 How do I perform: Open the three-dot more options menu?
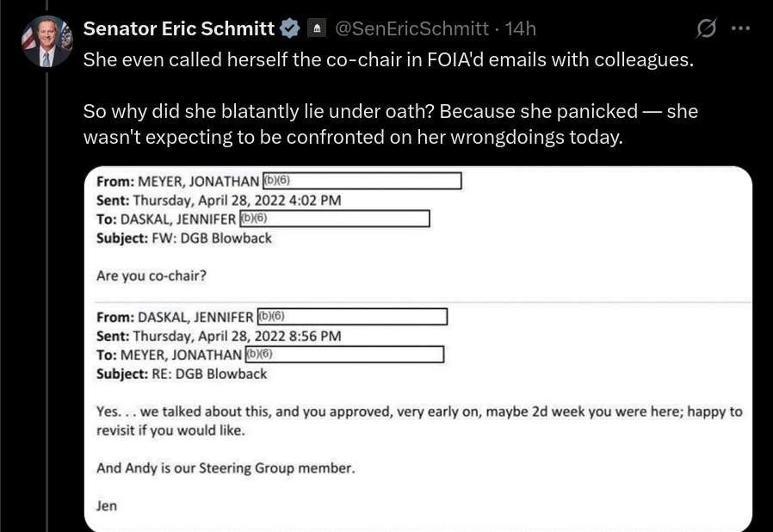tap(740, 28)
